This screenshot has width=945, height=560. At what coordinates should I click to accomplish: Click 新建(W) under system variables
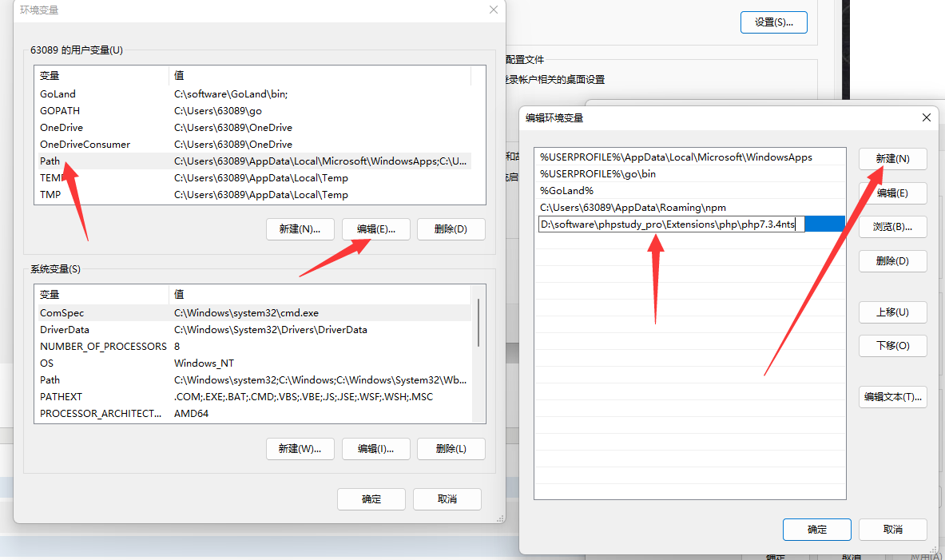click(x=300, y=448)
